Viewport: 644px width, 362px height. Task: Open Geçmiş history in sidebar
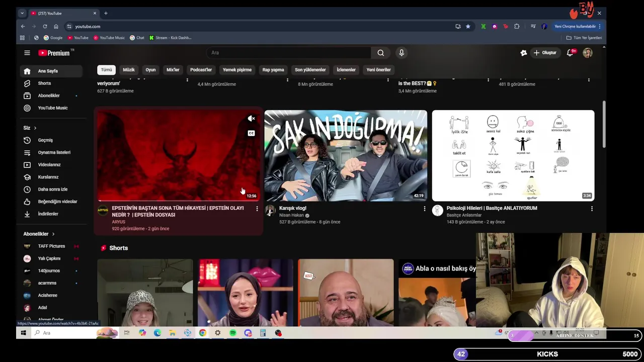point(50,140)
